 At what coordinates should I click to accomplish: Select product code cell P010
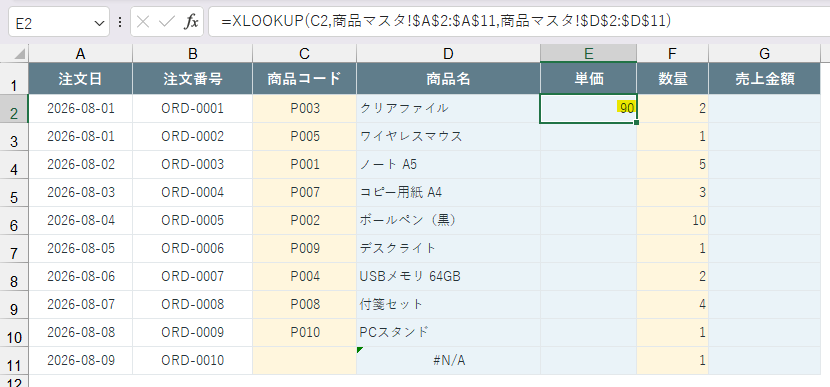tap(304, 333)
